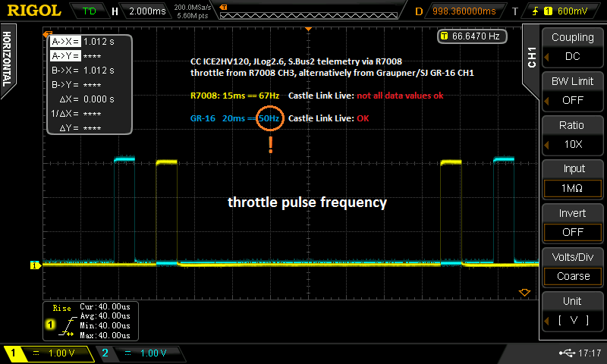Open the Input 1MΩ impedance menu
Image resolution: width=607 pixels, height=364 pixels.
[573, 178]
